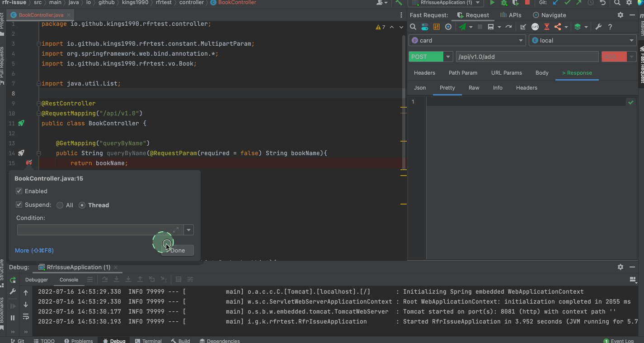Viewport: 644px width, 343px height.
Task: Click the More link in breakpoint popup
Action: tap(34, 250)
